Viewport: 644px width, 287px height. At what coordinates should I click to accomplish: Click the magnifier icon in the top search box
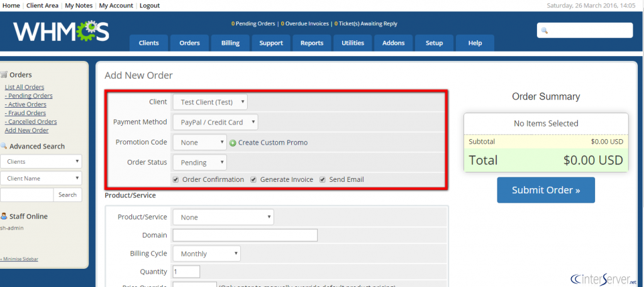(545, 30)
